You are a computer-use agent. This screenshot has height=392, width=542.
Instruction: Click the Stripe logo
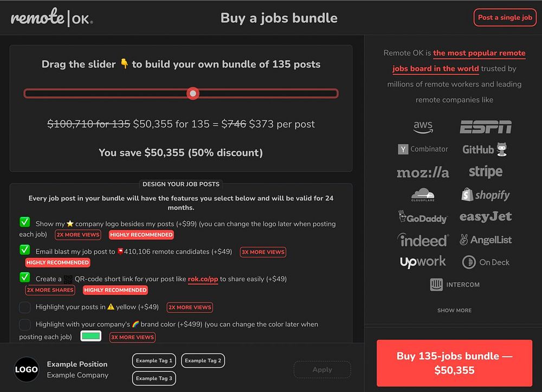485,172
